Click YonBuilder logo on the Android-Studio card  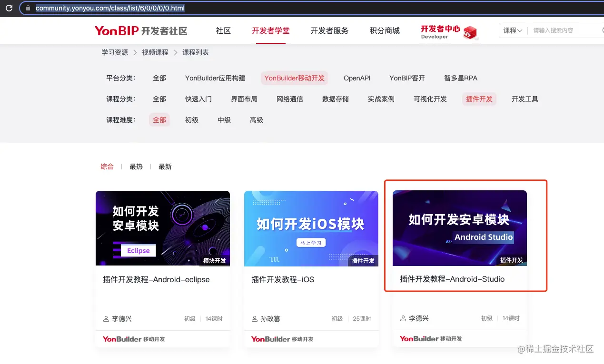431,338
